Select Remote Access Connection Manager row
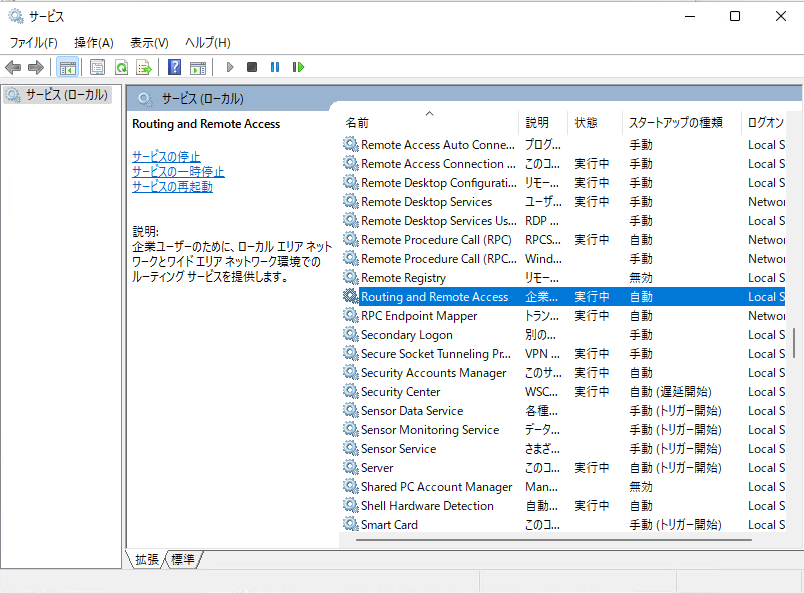804x593 pixels. (562, 164)
